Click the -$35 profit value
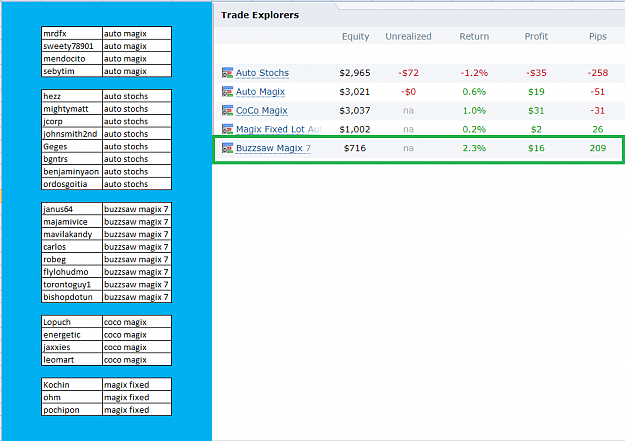Viewport: 625px width, 441px height. (x=536, y=73)
